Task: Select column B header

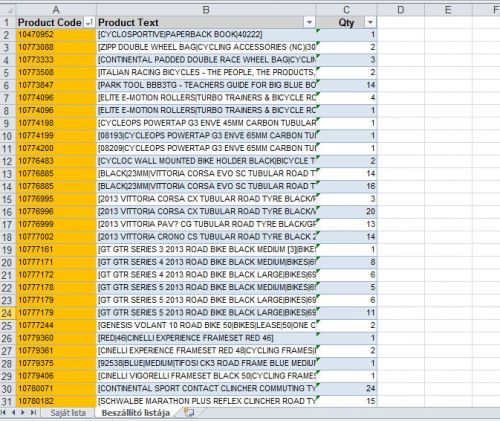Action: click(206, 10)
